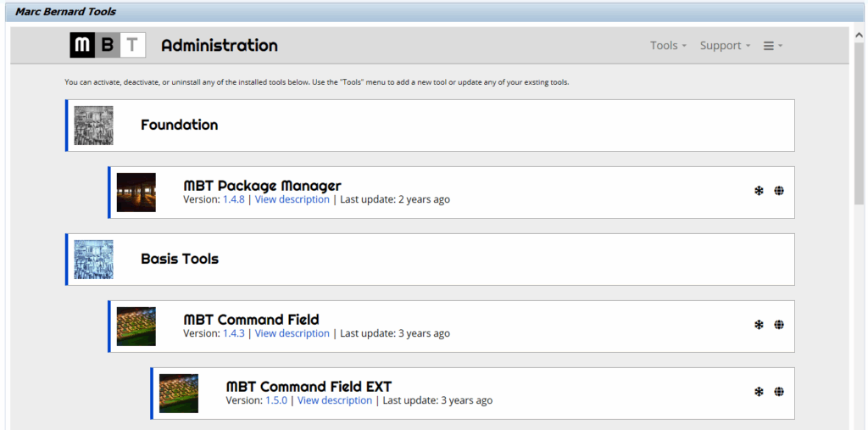Click version link 1.4.8

(x=233, y=199)
